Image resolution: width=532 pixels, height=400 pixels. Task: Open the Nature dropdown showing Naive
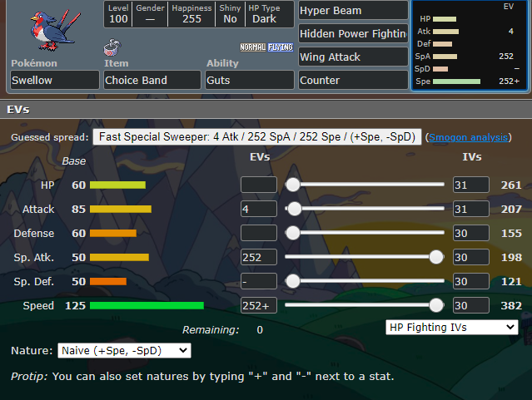[x=124, y=350]
